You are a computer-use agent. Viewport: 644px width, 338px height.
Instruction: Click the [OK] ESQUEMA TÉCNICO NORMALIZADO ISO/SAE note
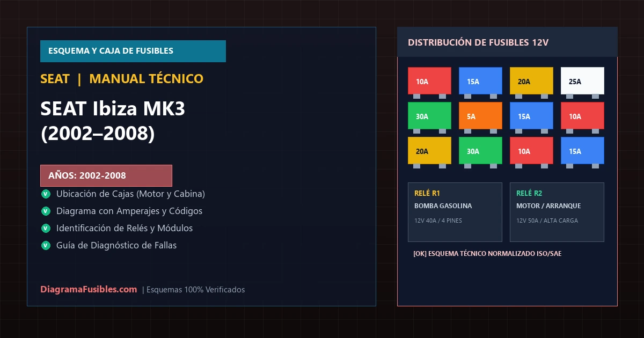(487, 253)
